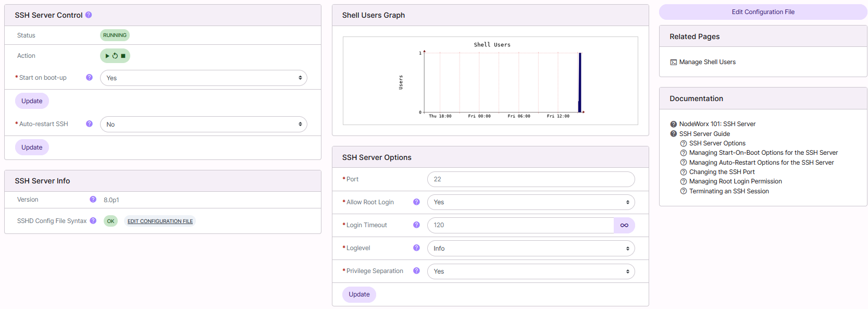Image resolution: width=868 pixels, height=309 pixels.
Task: Click question icon beside Changing the SSH Port
Action: (x=684, y=172)
